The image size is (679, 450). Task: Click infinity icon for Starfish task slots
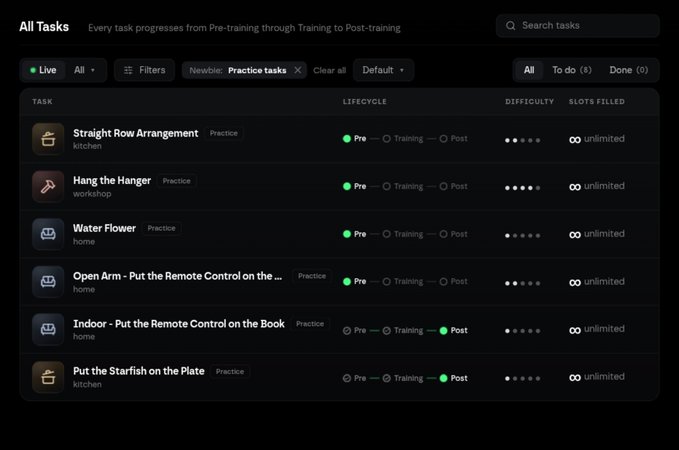[575, 378]
